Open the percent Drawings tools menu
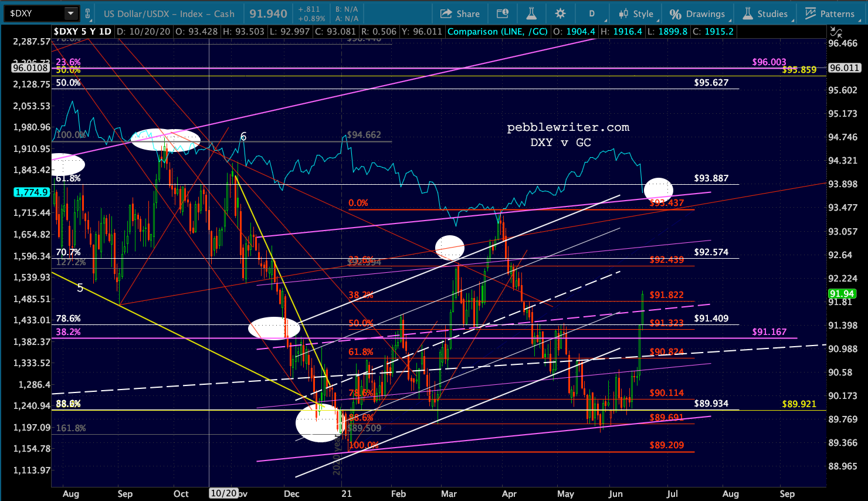The width and height of the screenshot is (868, 501). point(697,13)
